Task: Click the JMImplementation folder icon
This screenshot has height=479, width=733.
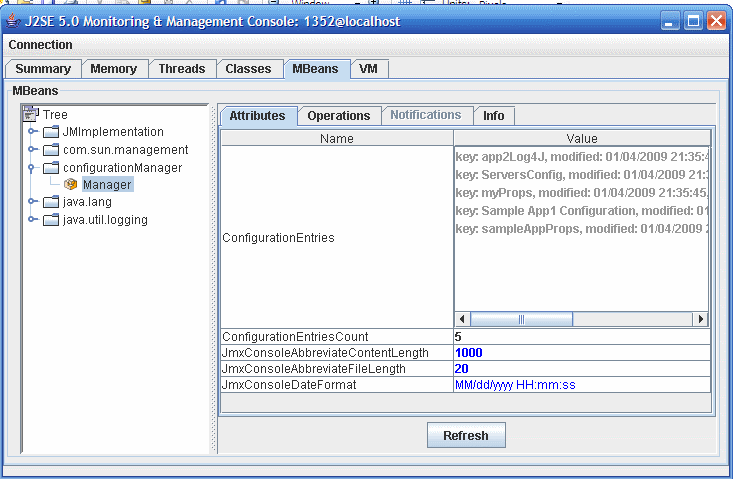Action: point(51,132)
